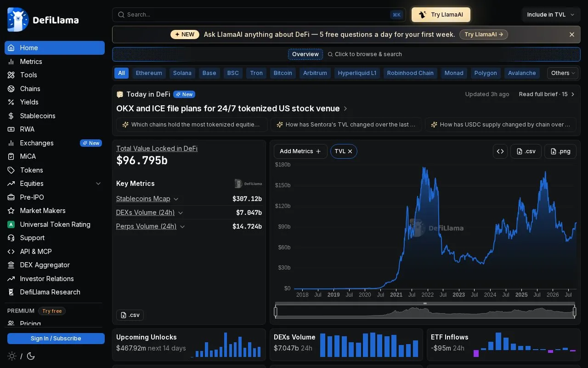Image resolution: width=588 pixels, height=368 pixels.
Task: Select the Ethereum chain tab
Action: coord(149,73)
